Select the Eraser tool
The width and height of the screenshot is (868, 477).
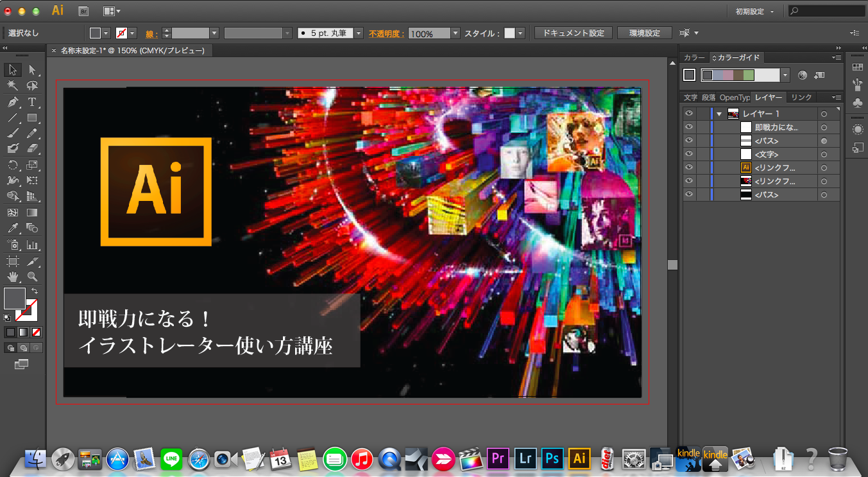tap(32, 148)
